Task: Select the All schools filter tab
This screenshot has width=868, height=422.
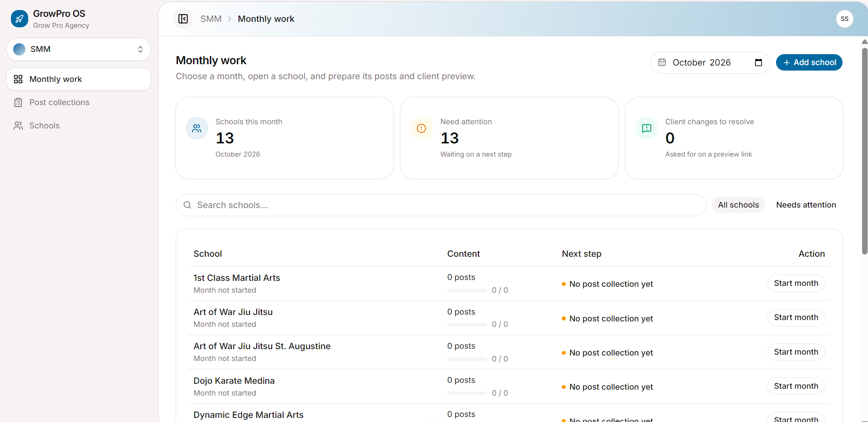Action: tap(738, 205)
